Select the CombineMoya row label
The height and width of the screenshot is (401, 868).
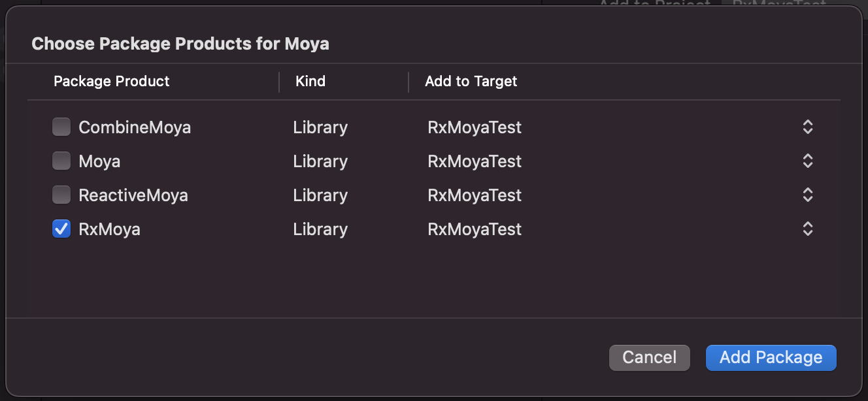[134, 127]
